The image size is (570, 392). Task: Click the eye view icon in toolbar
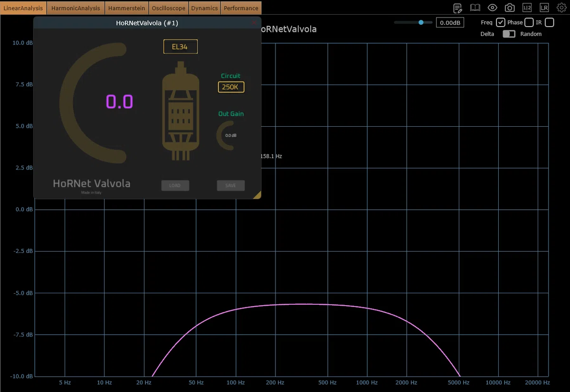(492, 8)
